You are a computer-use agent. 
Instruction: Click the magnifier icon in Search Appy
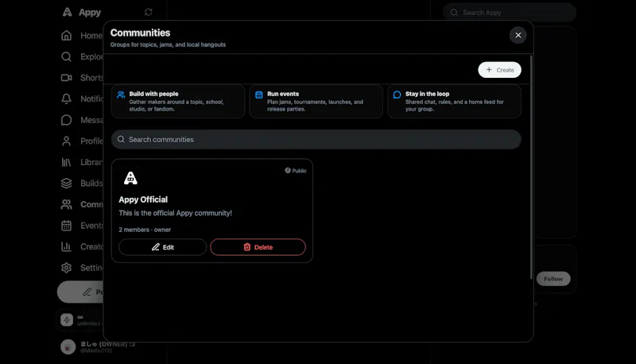[454, 13]
